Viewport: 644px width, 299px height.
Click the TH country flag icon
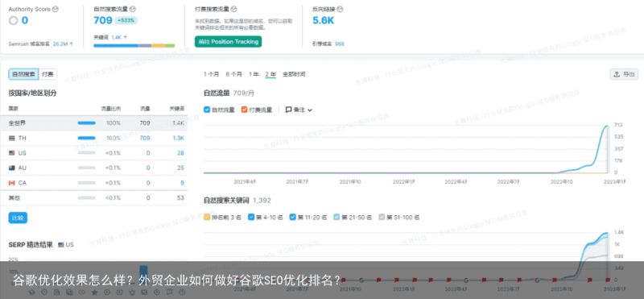(x=11, y=138)
